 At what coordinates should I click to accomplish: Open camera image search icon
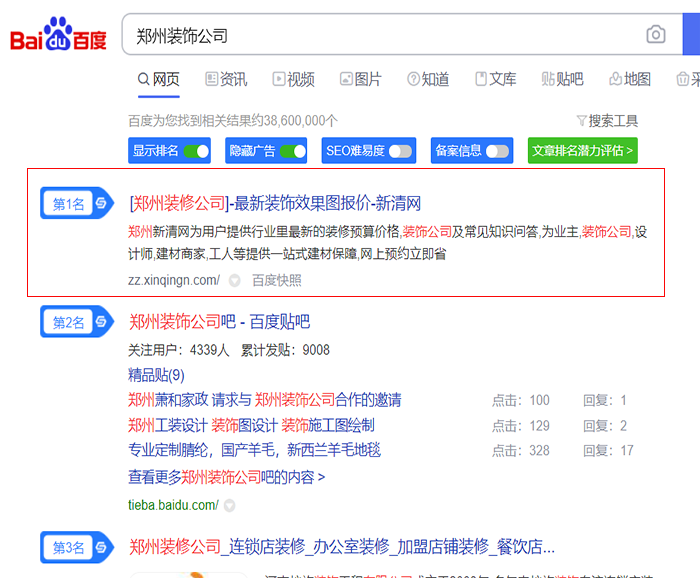pos(655,34)
